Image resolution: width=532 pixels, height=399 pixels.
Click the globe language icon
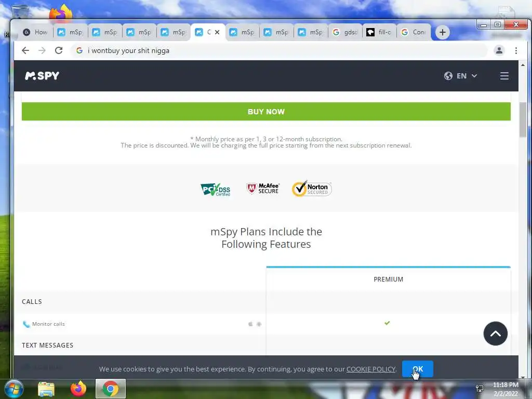point(448,76)
